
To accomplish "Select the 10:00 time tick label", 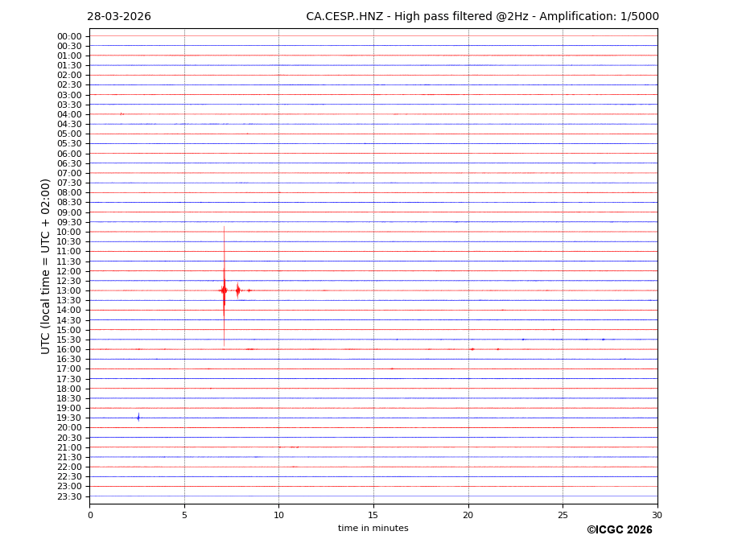I will [69, 232].
